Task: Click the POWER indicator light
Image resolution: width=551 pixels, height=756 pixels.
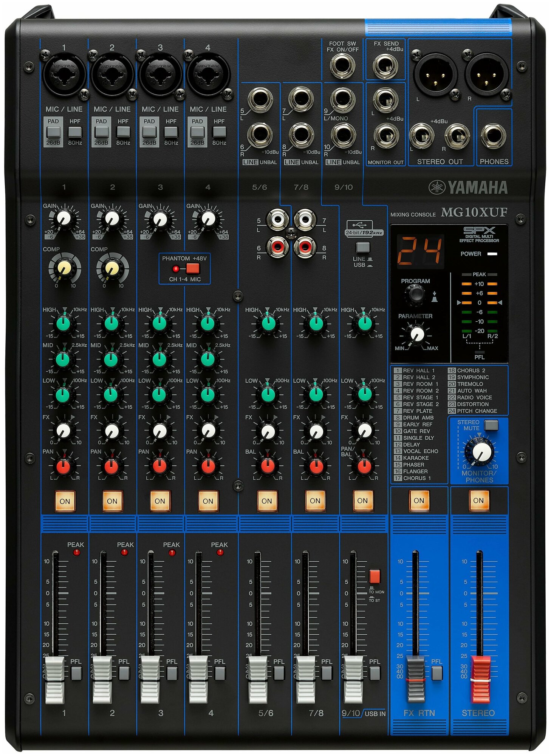Action: click(492, 254)
